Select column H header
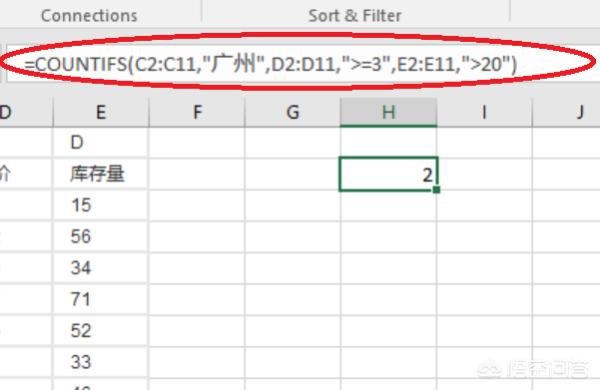The width and height of the screenshot is (600, 390). tap(388, 112)
